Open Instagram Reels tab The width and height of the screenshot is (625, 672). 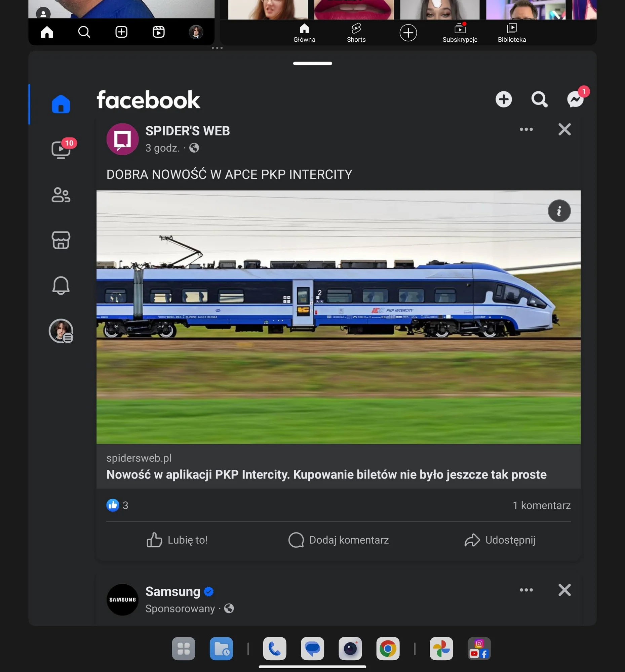pyautogui.click(x=159, y=32)
